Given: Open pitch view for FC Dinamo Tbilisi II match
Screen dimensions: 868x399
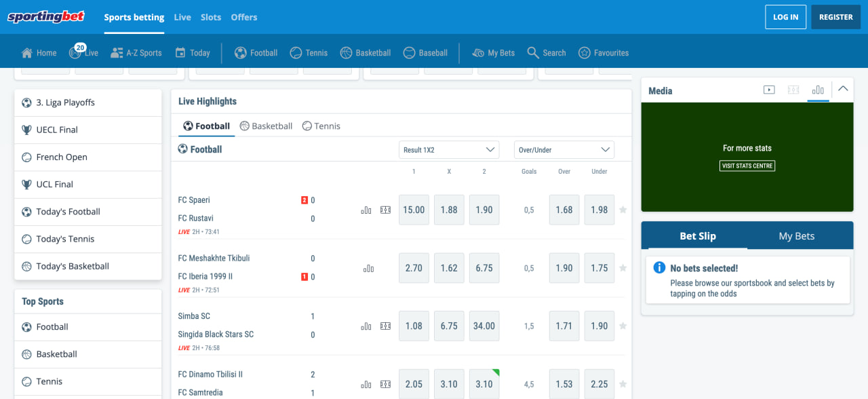Looking at the screenshot, I should pyautogui.click(x=386, y=385).
